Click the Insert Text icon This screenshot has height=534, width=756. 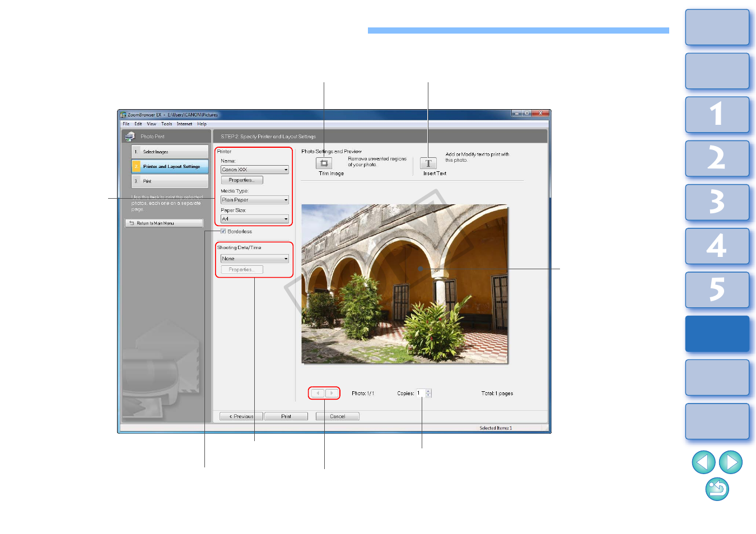[428, 163]
